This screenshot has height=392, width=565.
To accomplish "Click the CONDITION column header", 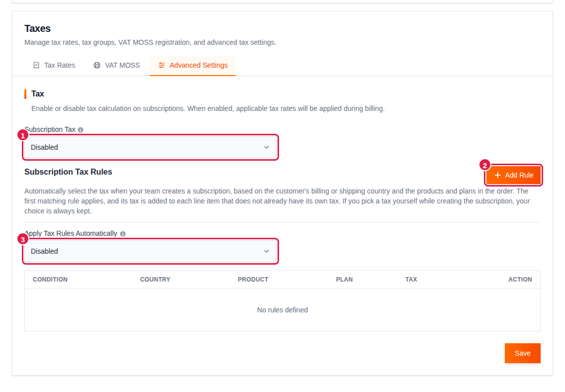I will (50, 280).
